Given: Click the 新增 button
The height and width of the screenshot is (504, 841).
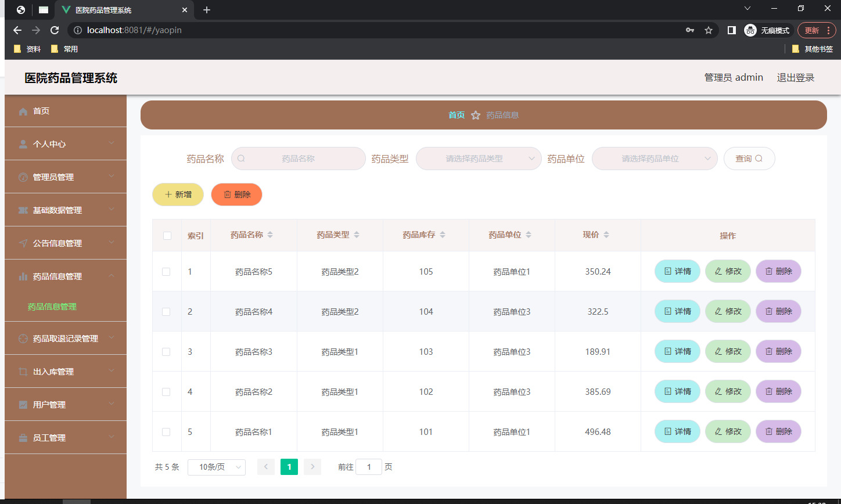Looking at the screenshot, I should pos(178,195).
